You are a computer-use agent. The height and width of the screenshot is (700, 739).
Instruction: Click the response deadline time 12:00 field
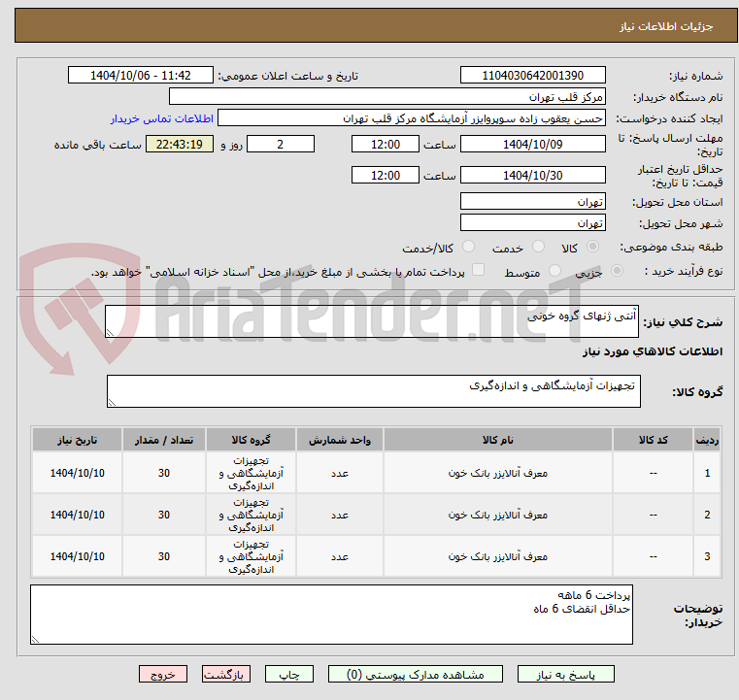(x=386, y=144)
